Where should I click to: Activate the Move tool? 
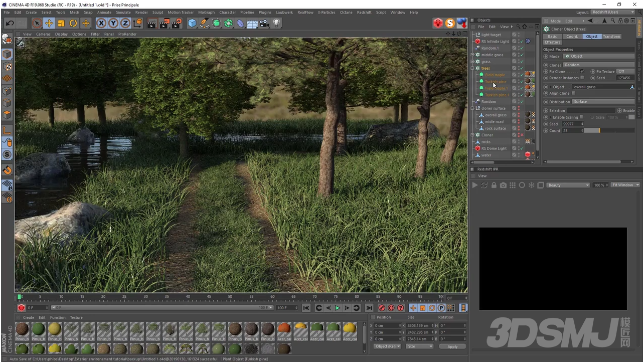[49, 23]
